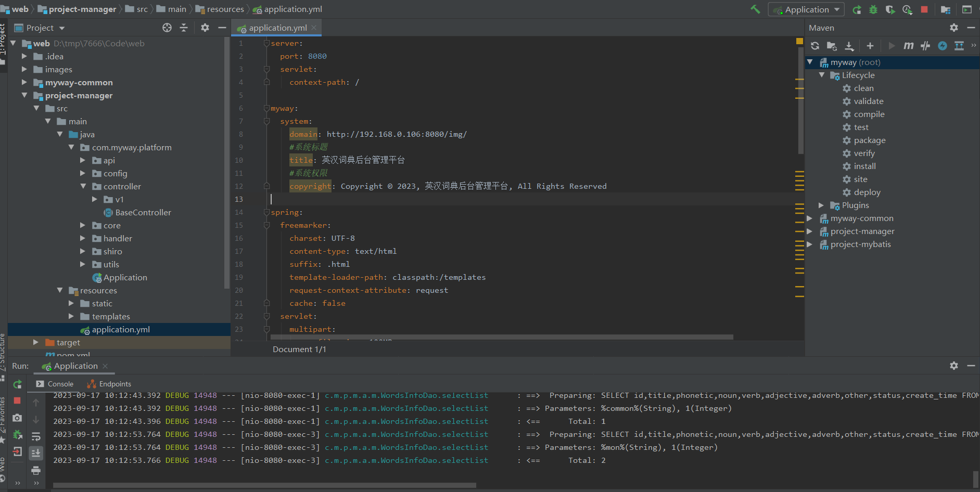Click the Exit icon in Run panel

click(x=17, y=451)
